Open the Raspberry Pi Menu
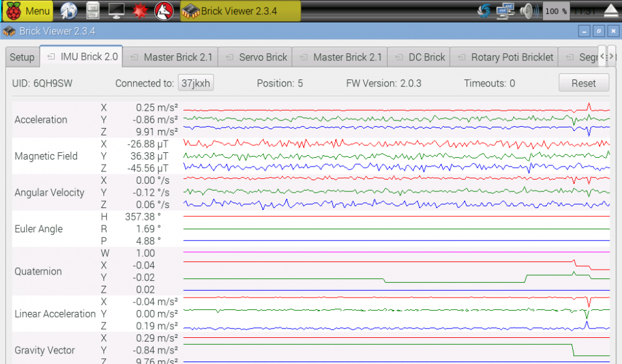Image resolution: width=622 pixels, height=364 pixels. (x=28, y=11)
